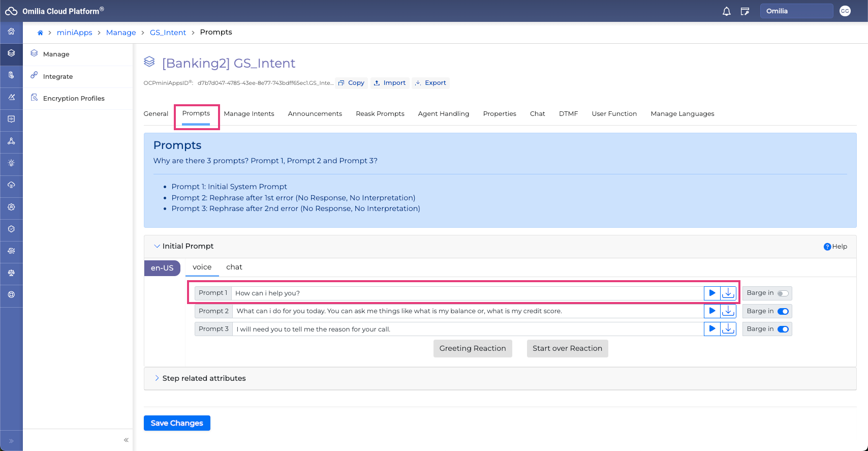The height and width of the screenshot is (451, 868).
Task: Disable Barge in for Prompt 2
Action: pos(783,311)
